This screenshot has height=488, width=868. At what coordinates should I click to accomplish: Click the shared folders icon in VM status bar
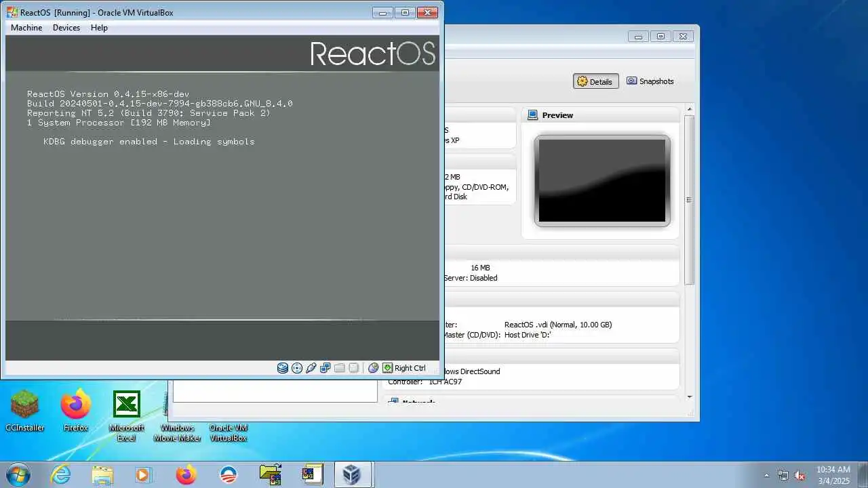(x=340, y=368)
